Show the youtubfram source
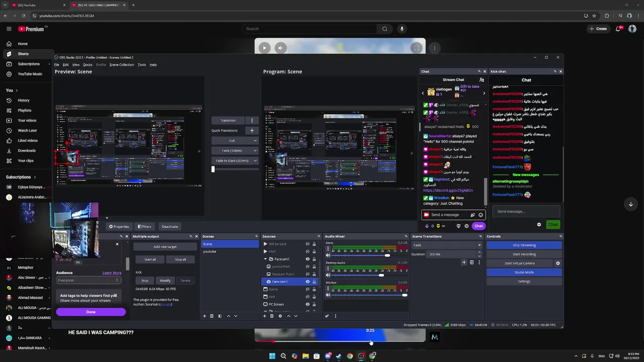Viewport: 644px width, 362px height. (x=307, y=266)
